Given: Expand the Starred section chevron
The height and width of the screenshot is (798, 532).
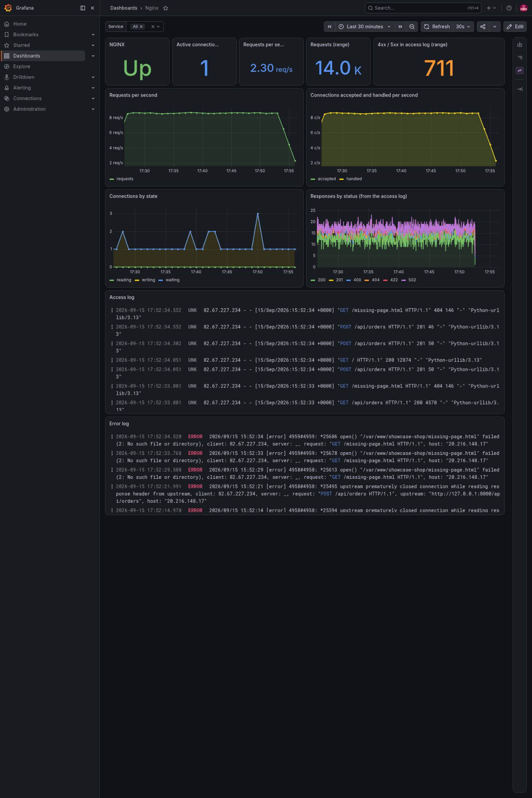Looking at the screenshot, I should click(x=93, y=45).
